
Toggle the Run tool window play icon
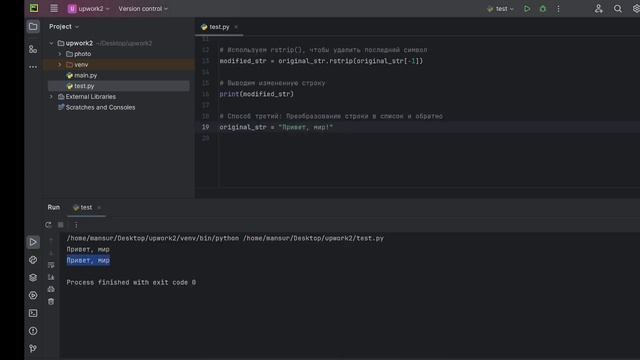coord(33,242)
